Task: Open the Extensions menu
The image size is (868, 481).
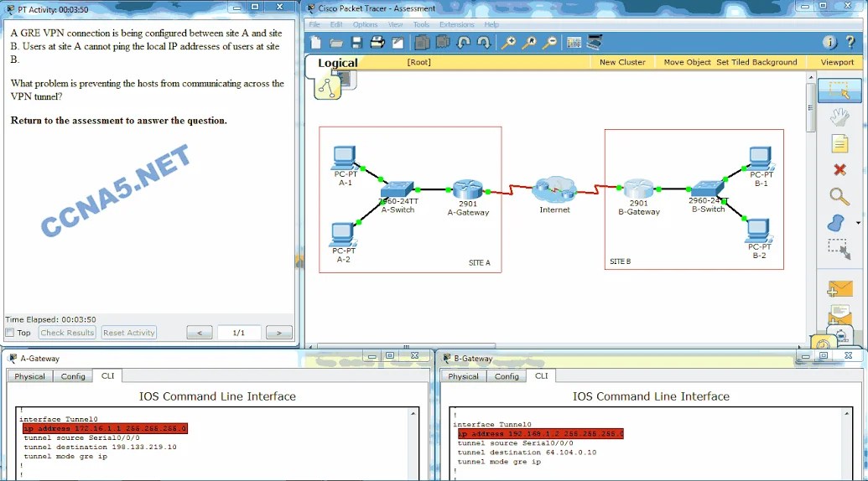Action: click(x=457, y=24)
